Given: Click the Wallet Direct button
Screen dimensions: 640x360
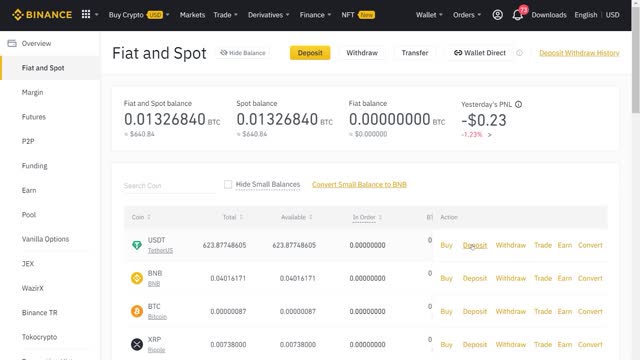Looking at the screenshot, I should (480, 53).
